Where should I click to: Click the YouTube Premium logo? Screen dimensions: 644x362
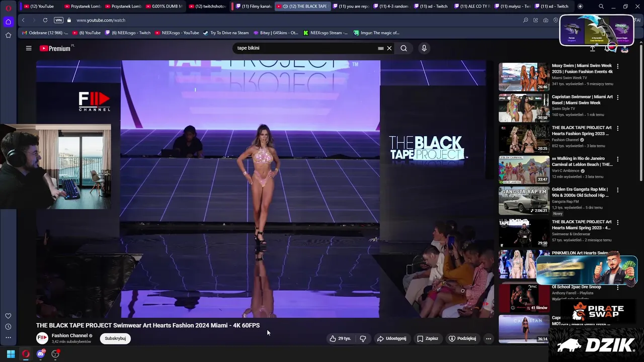click(55, 48)
